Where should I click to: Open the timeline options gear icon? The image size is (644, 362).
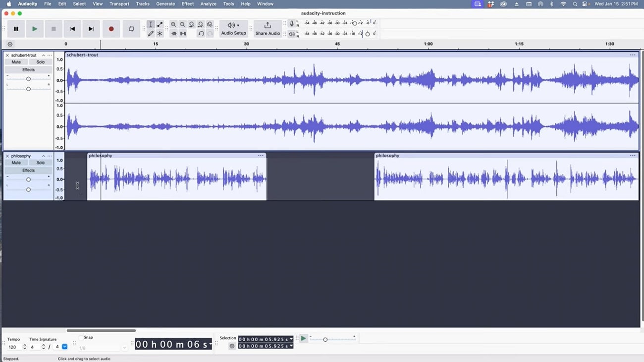click(x=10, y=44)
